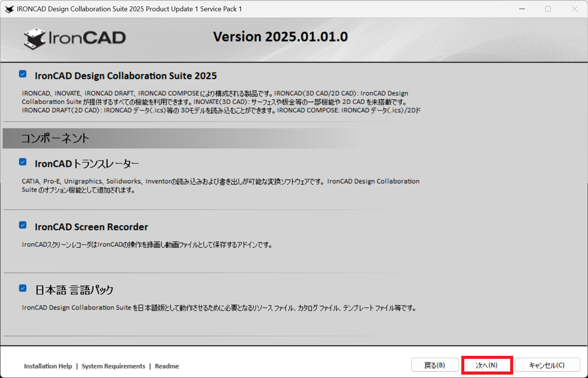Uncheck the 日本語 言語パック checkbox

23,288
